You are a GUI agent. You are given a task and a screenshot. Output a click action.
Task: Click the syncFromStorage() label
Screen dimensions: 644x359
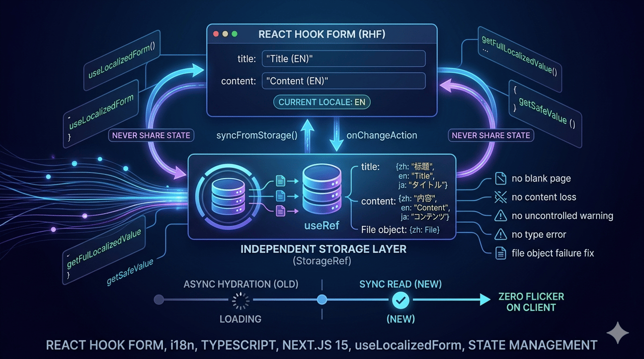coord(257,135)
